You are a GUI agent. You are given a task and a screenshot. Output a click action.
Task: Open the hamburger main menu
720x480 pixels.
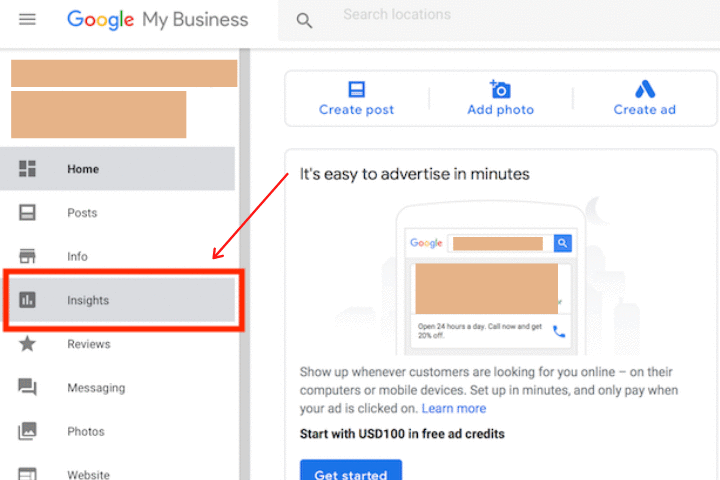click(x=27, y=19)
